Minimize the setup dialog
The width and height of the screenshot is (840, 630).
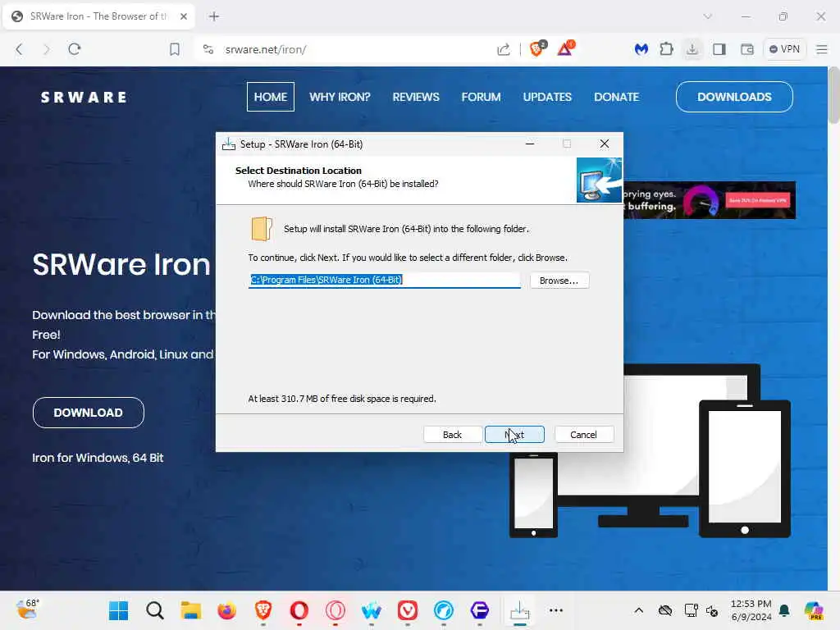530,144
